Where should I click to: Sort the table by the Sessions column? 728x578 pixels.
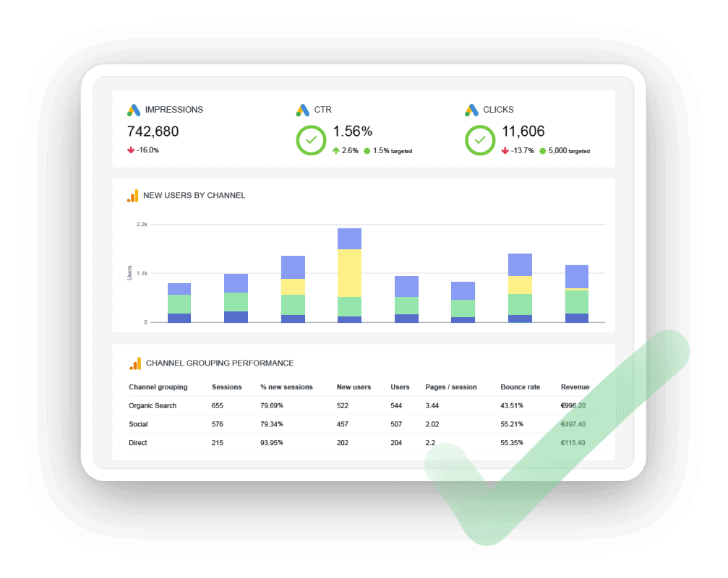click(226, 387)
